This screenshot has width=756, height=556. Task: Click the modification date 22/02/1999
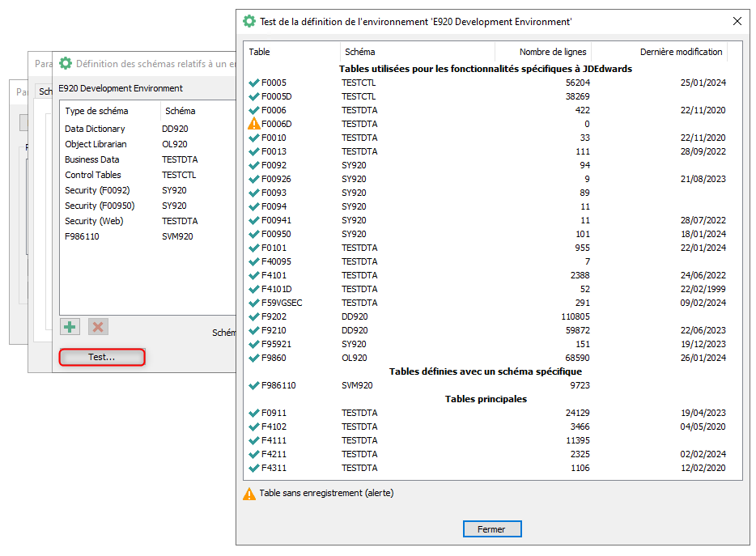[x=703, y=289]
